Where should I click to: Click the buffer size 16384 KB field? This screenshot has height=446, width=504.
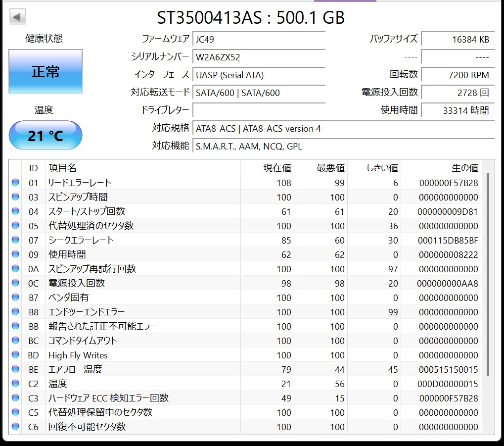pyautogui.click(x=458, y=39)
